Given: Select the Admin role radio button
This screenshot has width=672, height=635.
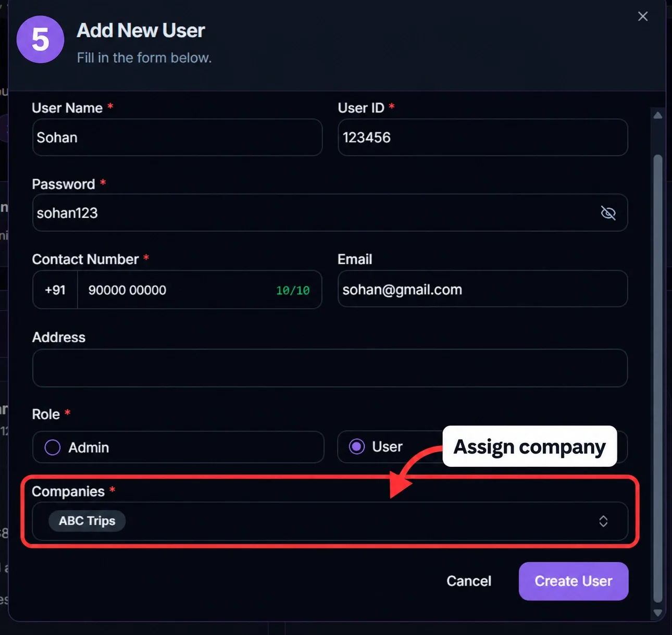Looking at the screenshot, I should point(53,447).
